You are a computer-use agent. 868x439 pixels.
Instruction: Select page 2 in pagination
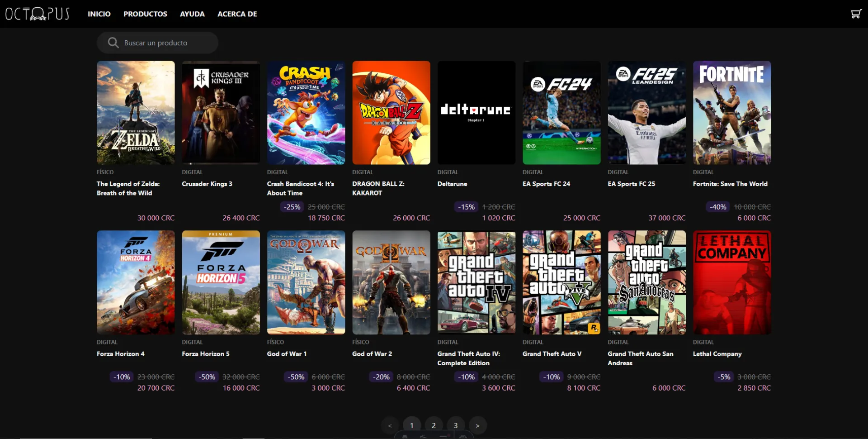(434, 425)
